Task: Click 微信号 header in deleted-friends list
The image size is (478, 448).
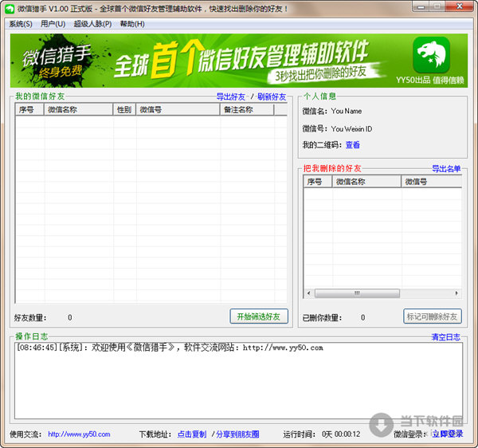Action: (431, 182)
